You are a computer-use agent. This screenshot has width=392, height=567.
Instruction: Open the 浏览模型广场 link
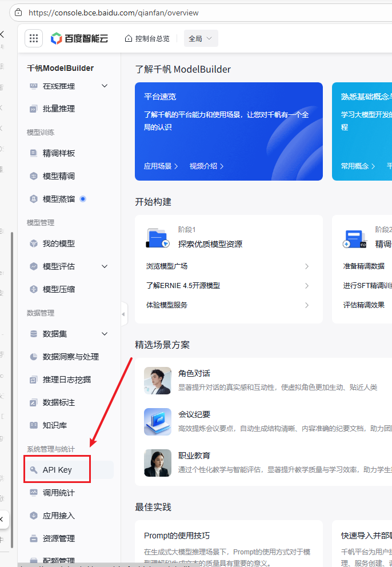click(x=167, y=266)
